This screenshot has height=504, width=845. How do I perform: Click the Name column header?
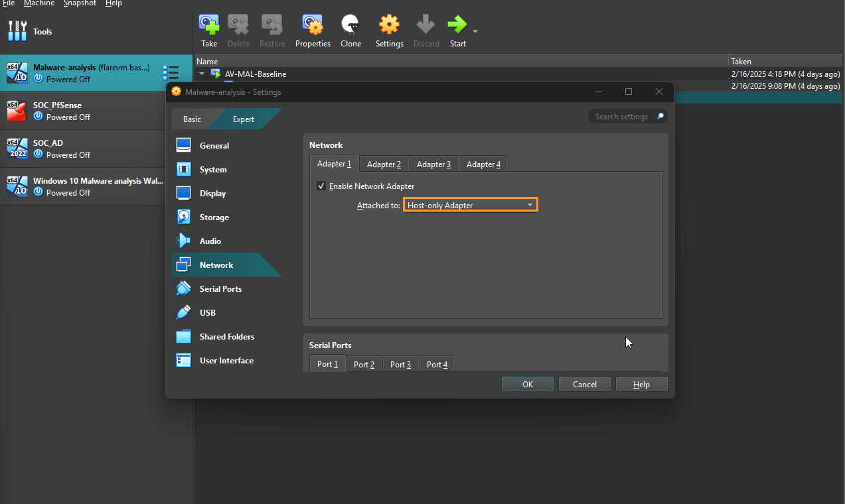pos(461,61)
